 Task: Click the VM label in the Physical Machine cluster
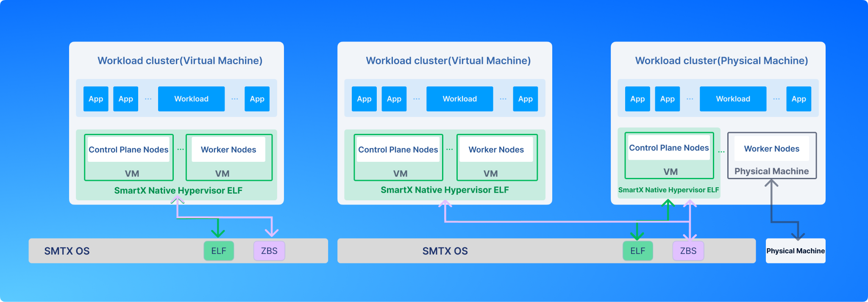(670, 172)
